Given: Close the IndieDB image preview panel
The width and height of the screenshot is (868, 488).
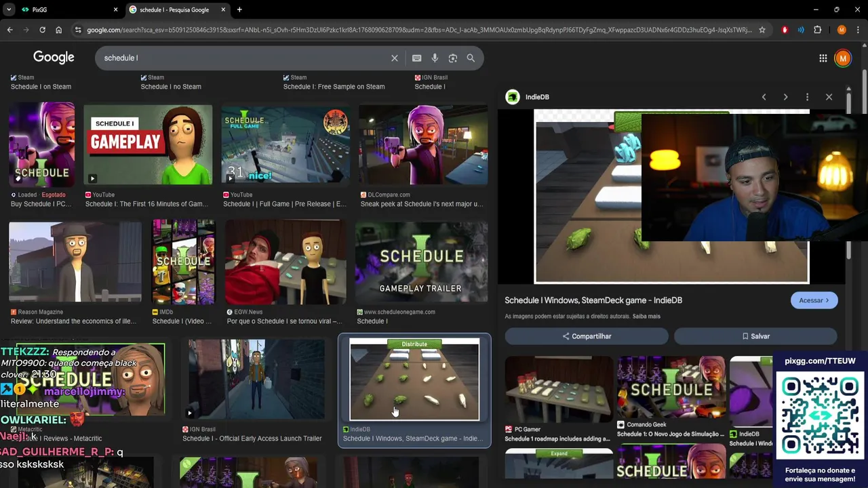Looking at the screenshot, I should click(829, 97).
